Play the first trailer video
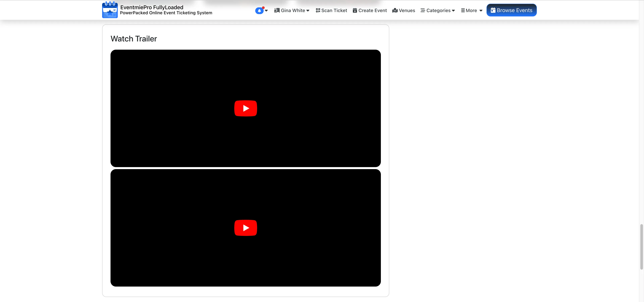The image size is (644, 302). pos(246,108)
